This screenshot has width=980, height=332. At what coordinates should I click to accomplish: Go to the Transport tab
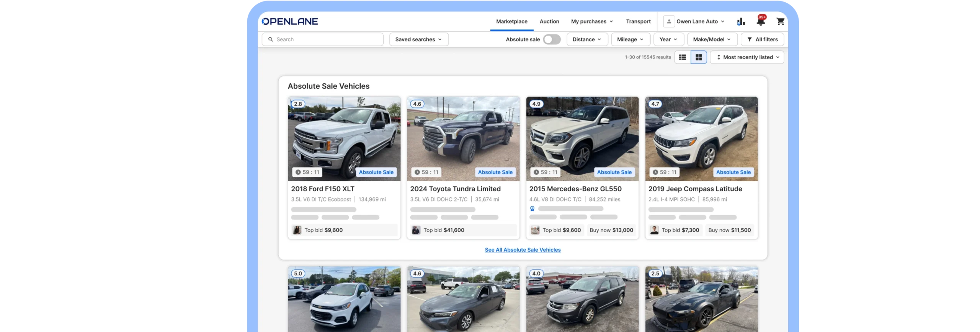[x=638, y=21]
